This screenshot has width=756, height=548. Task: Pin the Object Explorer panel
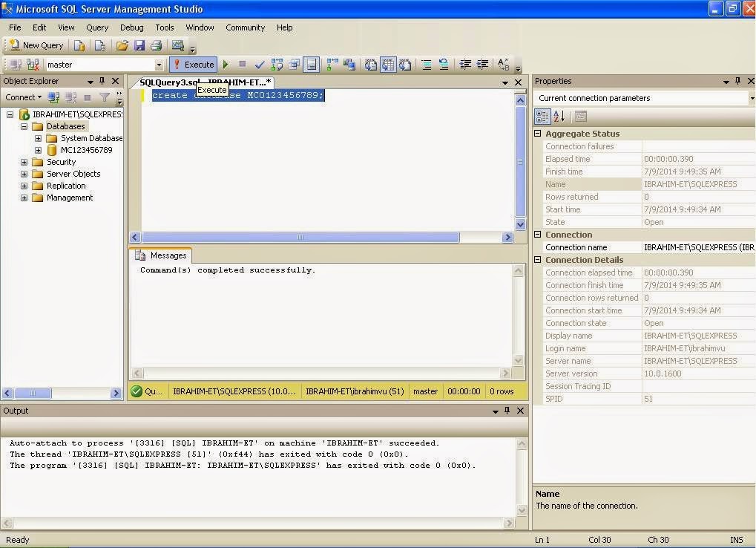102,81
